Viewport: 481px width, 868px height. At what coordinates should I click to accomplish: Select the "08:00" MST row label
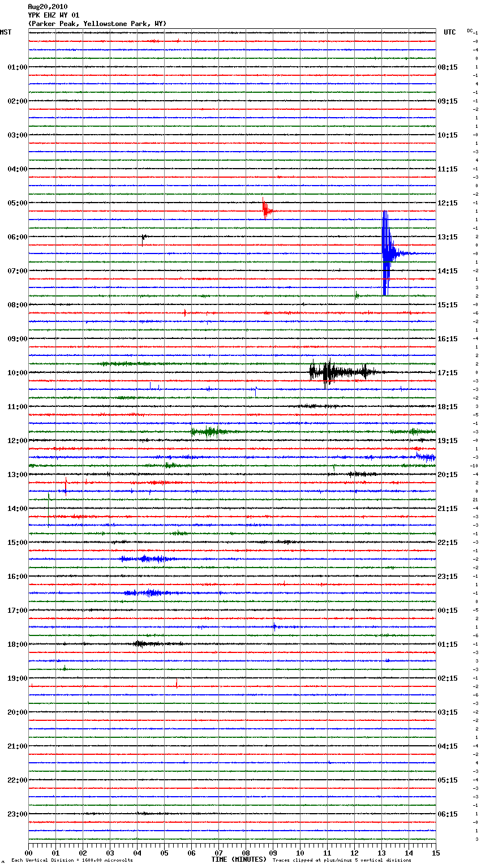[x=17, y=305]
